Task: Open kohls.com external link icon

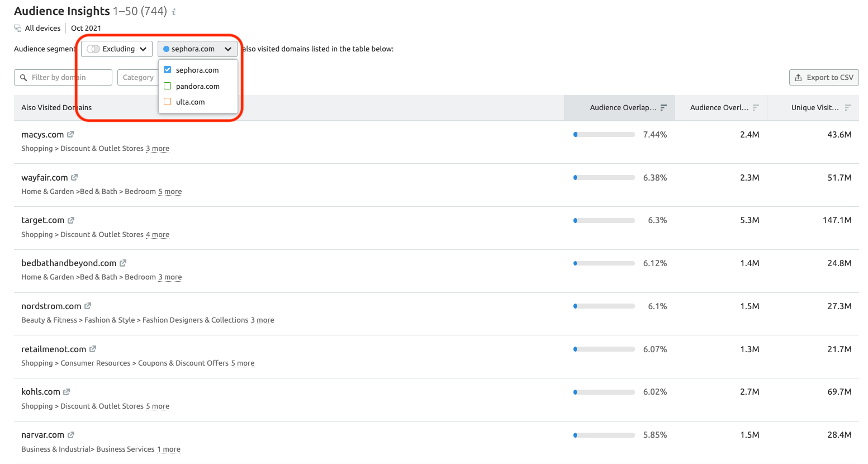Action: [67, 392]
